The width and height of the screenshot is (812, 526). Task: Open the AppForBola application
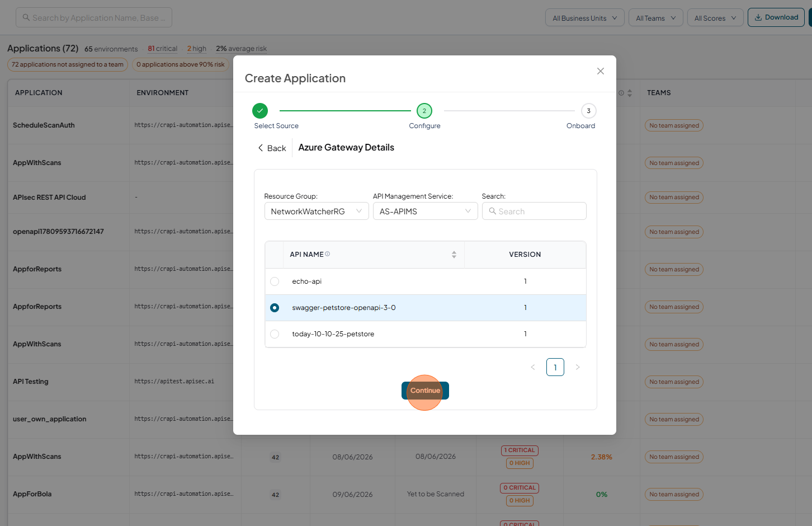click(32, 494)
